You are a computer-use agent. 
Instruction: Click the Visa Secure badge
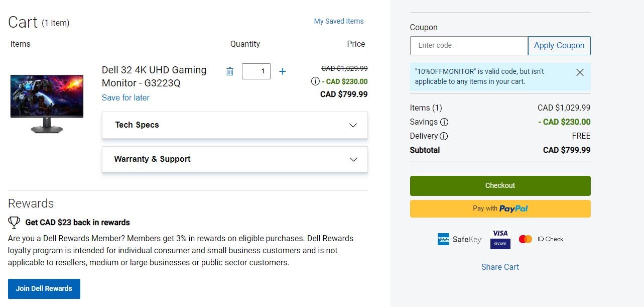500,238
